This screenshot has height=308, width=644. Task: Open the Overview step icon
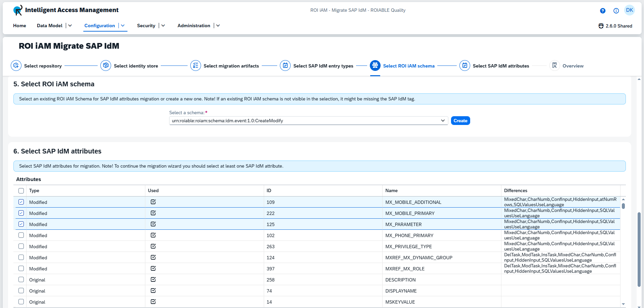click(x=554, y=65)
